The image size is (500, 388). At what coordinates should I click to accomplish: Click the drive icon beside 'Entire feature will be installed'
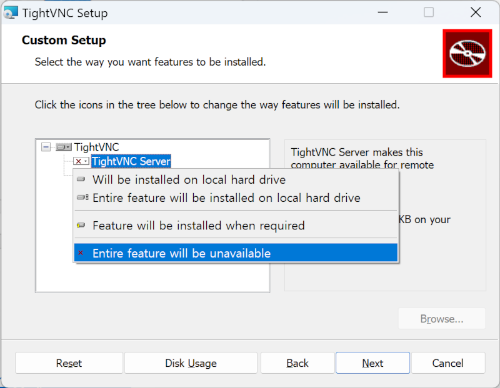tap(82, 197)
